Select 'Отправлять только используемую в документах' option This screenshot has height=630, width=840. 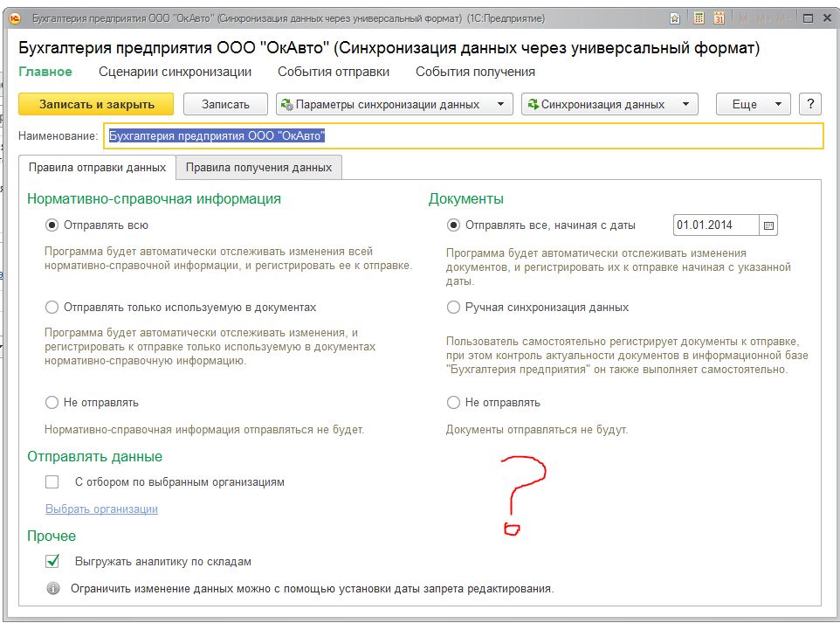tap(52, 308)
